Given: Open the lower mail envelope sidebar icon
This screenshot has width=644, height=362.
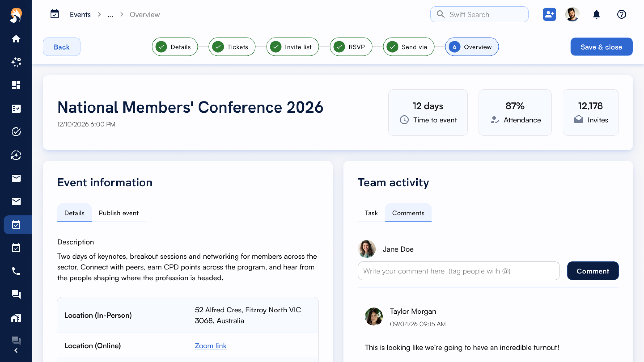Looking at the screenshot, I should point(16,201).
